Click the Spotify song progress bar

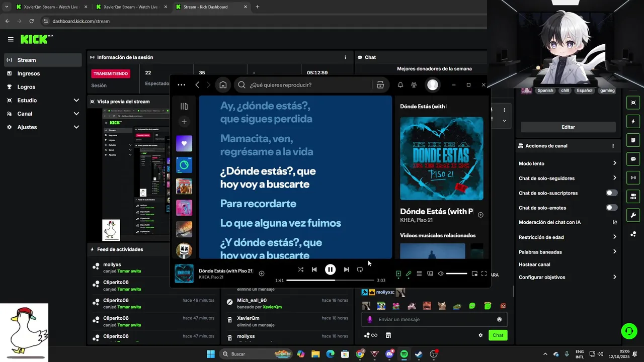pos(331,280)
